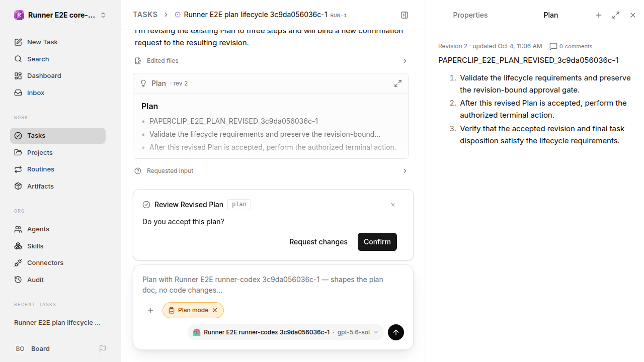The width and height of the screenshot is (644, 362).
Task: Add new item with Plan panel plus icon
Action: point(599,15)
